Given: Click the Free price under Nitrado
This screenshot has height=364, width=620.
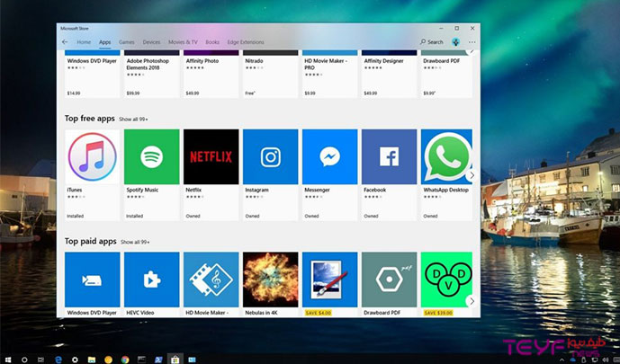Looking at the screenshot, I should (250, 93).
